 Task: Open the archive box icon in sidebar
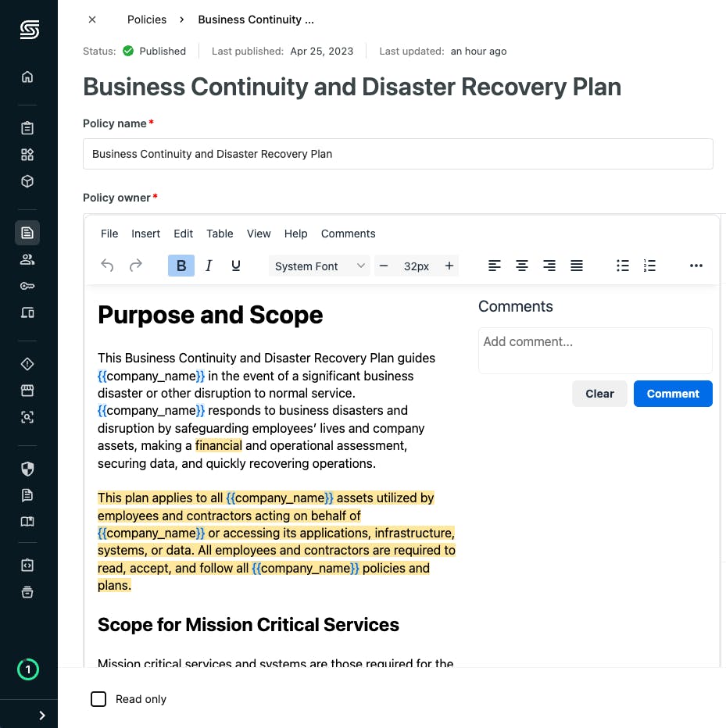[27, 592]
